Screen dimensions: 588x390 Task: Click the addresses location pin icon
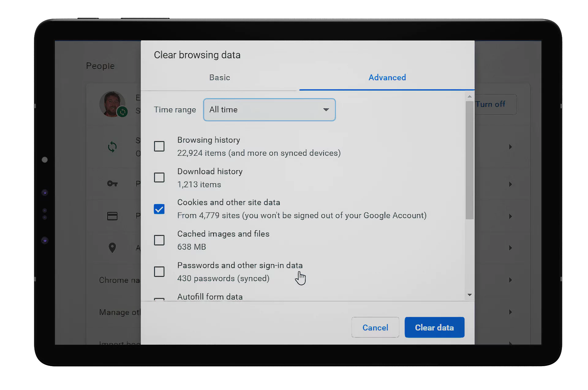(112, 248)
